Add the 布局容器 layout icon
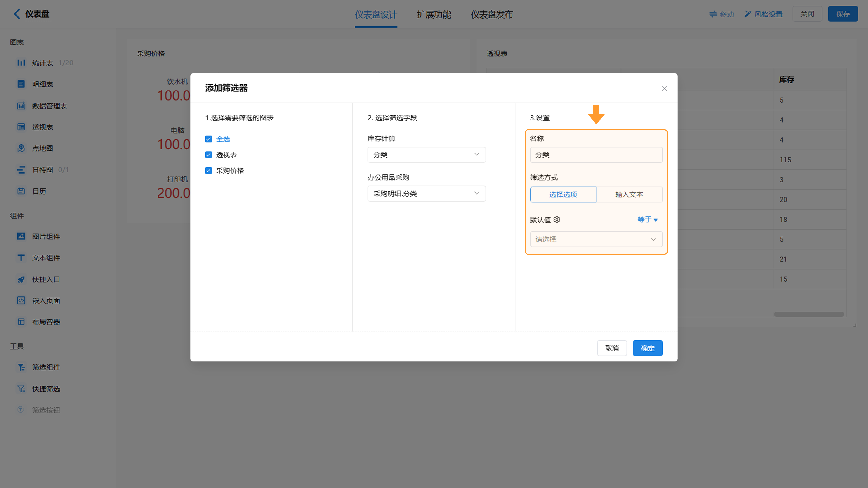This screenshot has height=488, width=868. (21, 322)
